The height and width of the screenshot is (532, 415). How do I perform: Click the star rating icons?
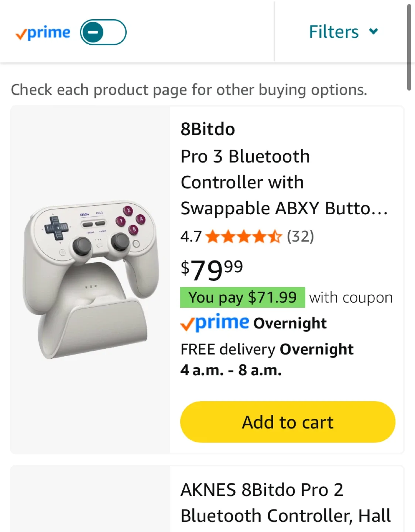[x=244, y=236]
